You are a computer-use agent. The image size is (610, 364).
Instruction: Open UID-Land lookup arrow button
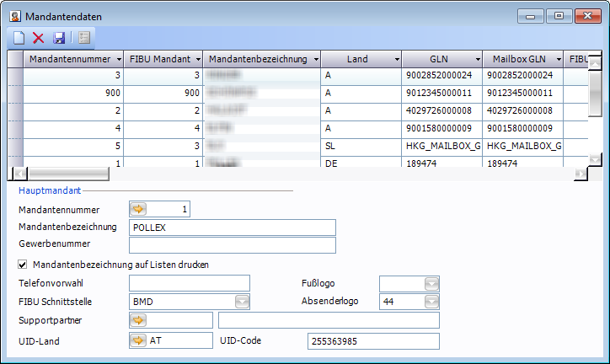pyautogui.click(x=137, y=340)
